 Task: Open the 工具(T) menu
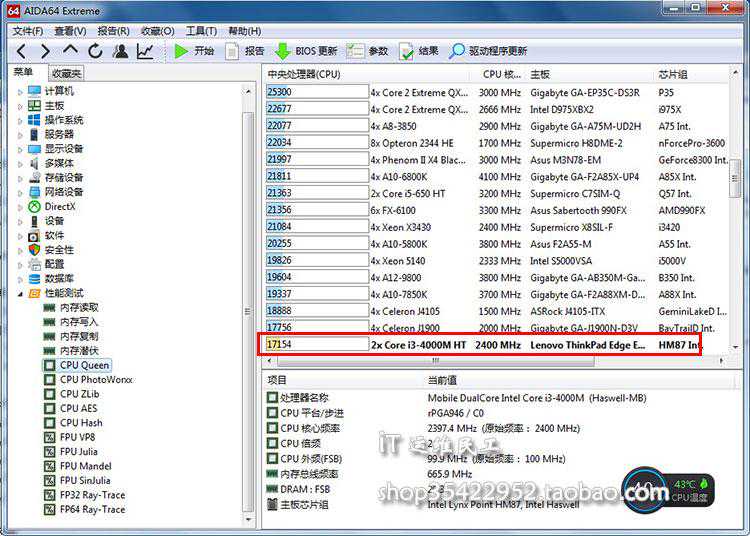coord(201,31)
